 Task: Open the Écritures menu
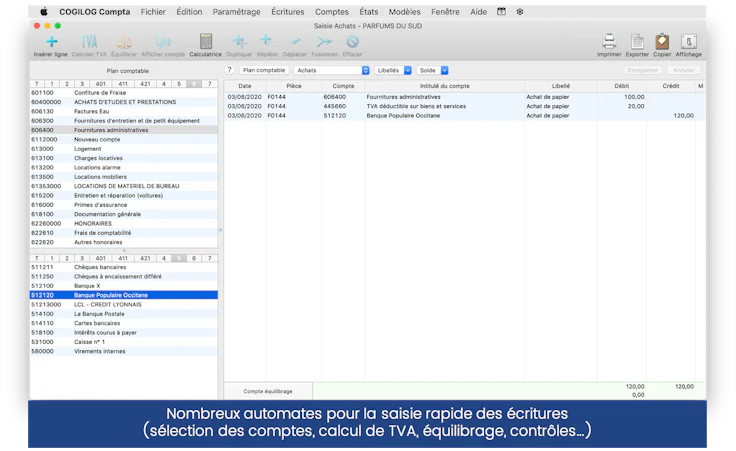(288, 12)
